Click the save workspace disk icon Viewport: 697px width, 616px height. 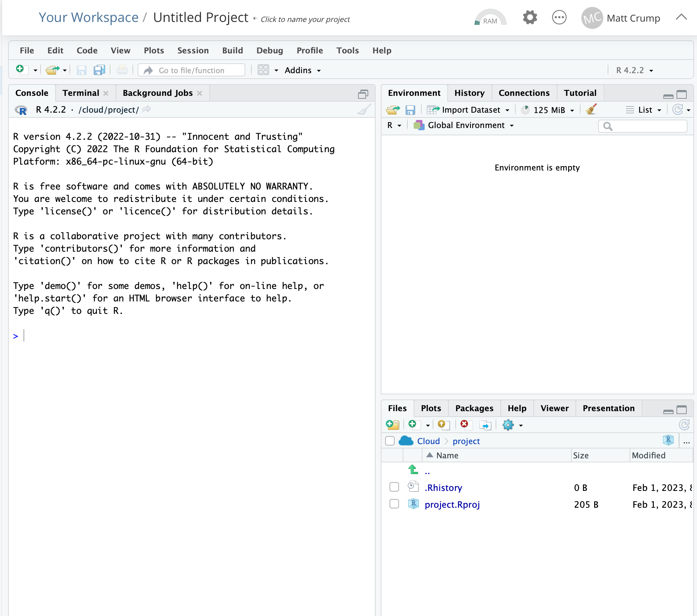(410, 110)
